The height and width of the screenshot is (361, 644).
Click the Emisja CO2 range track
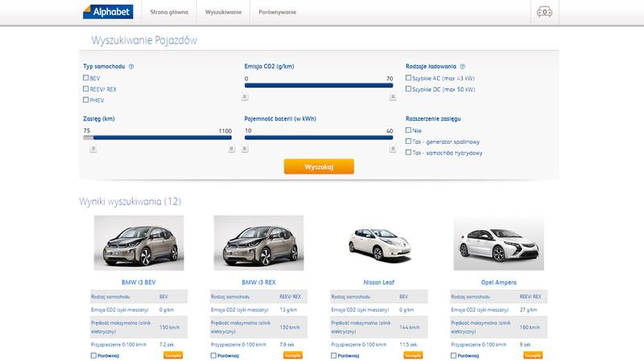(x=319, y=85)
